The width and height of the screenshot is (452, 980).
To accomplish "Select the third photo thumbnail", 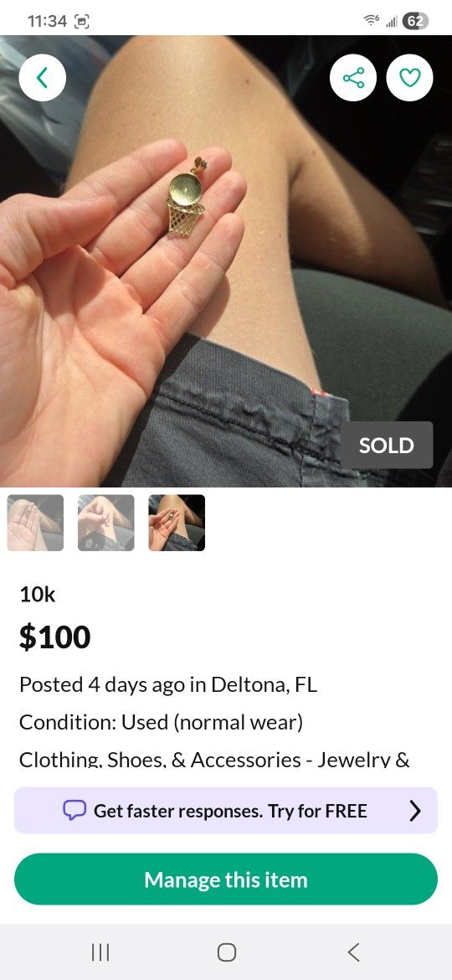I will tap(177, 523).
